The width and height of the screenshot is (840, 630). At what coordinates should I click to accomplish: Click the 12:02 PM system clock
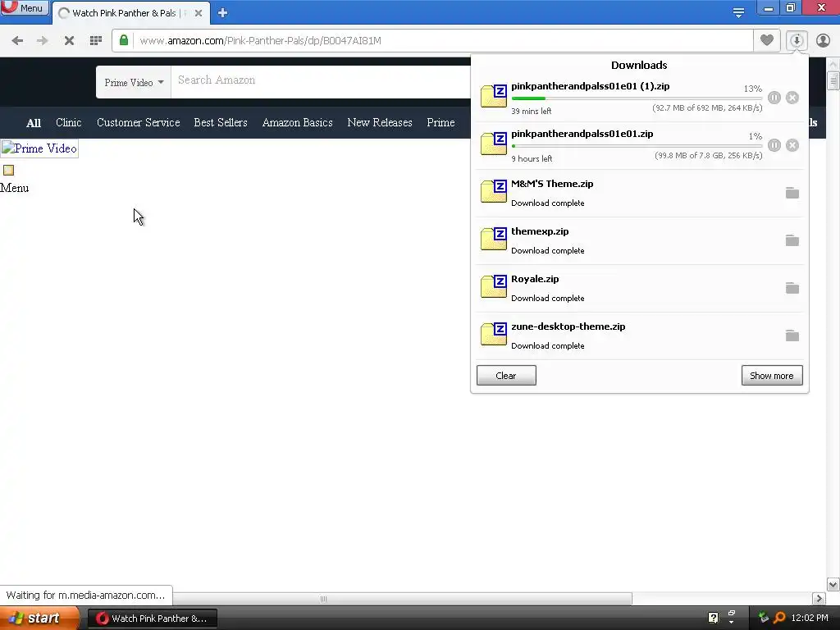(x=810, y=618)
